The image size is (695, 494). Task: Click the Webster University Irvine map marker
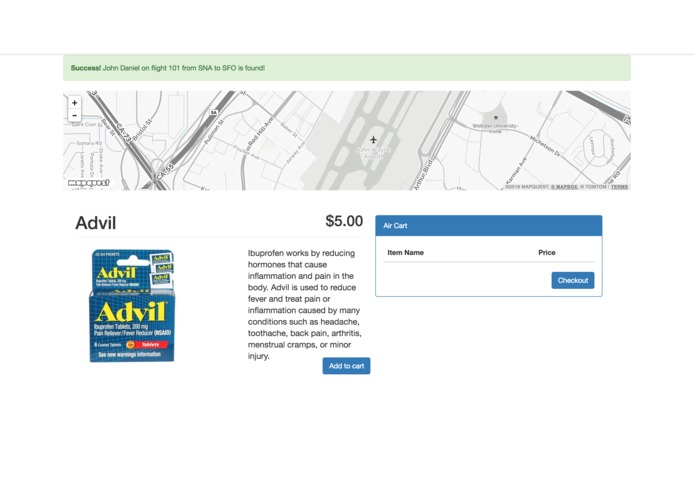pos(496,118)
